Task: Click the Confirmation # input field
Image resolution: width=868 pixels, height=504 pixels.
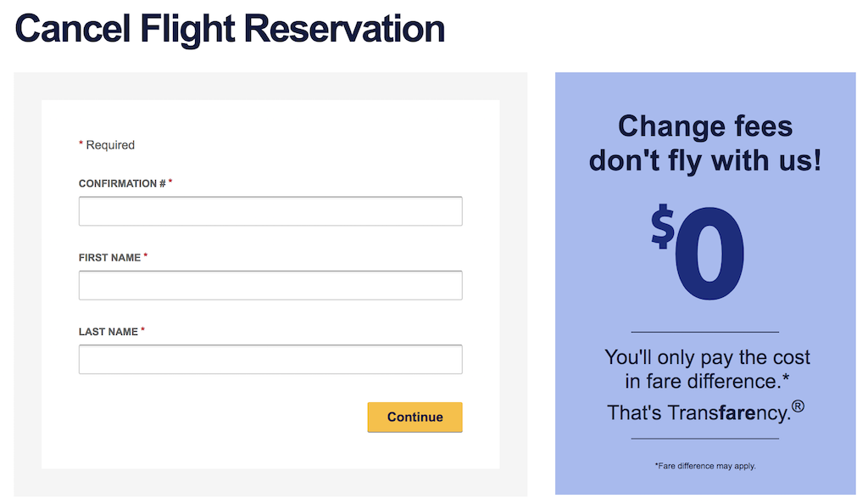Action: point(270,211)
